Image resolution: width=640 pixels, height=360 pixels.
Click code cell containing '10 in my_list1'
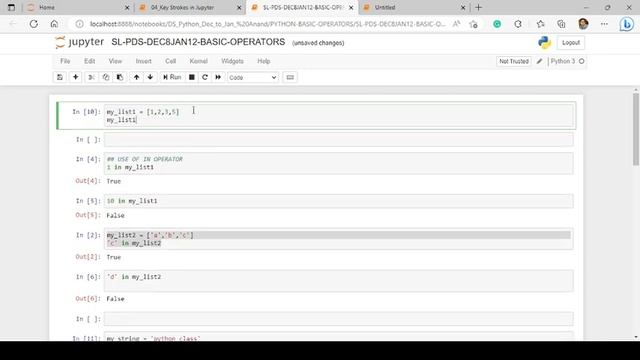click(x=338, y=201)
